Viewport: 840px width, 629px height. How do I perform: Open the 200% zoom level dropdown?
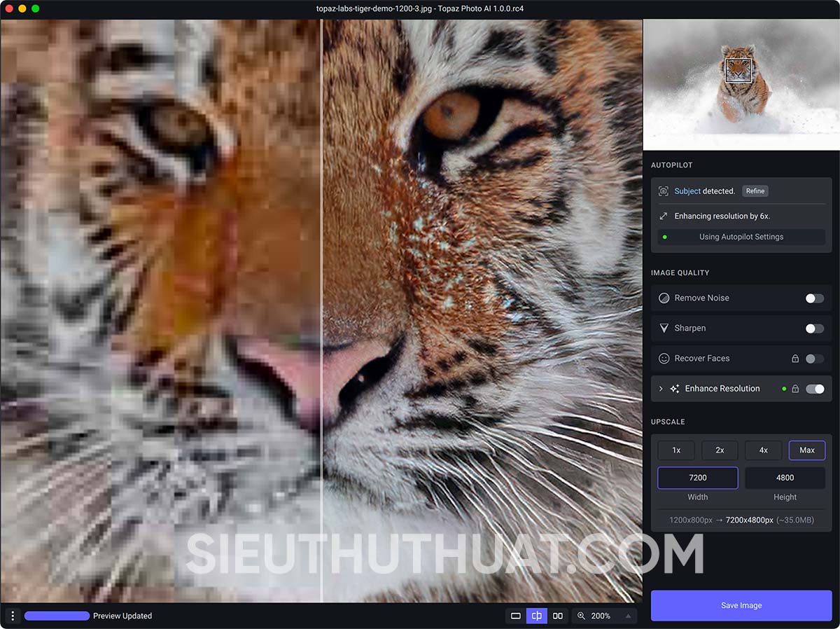(604, 616)
